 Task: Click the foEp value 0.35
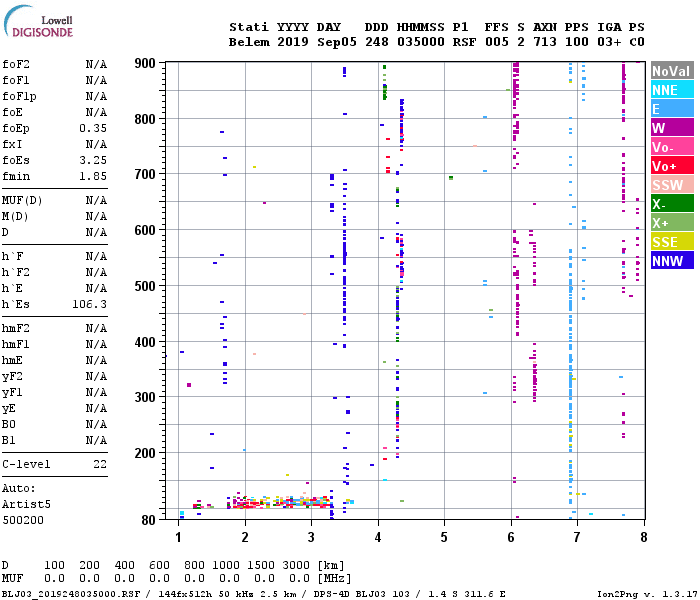[93, 128]
